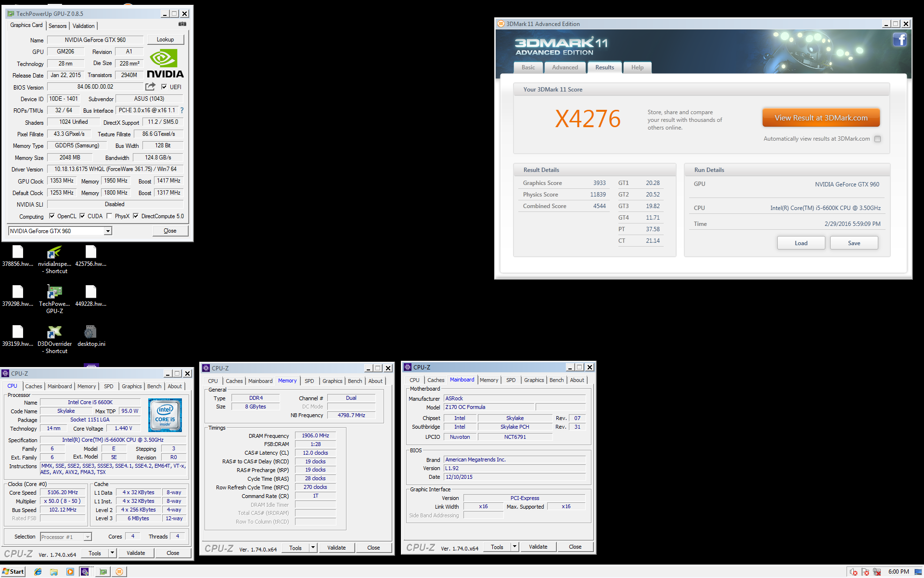This screenshot has width=924, height=578.
Task: Open the Basic tab in 3DMark 11
Action: coord(528,67)
